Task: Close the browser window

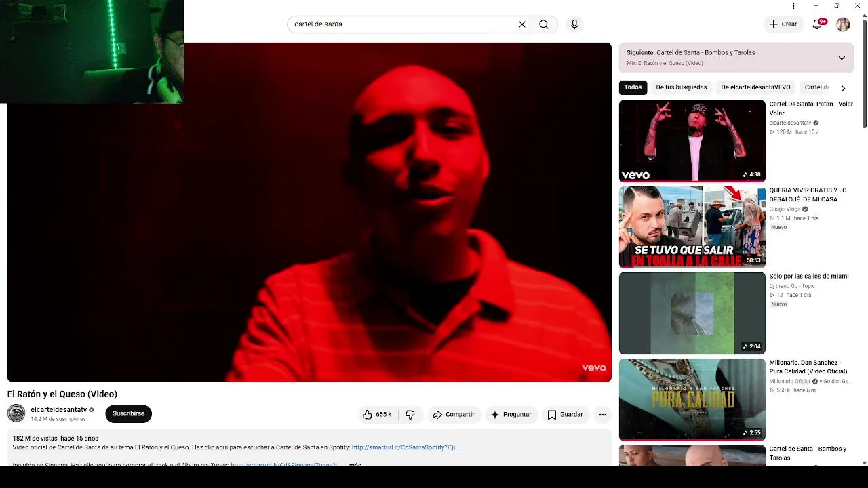Action: click(857, 6)
